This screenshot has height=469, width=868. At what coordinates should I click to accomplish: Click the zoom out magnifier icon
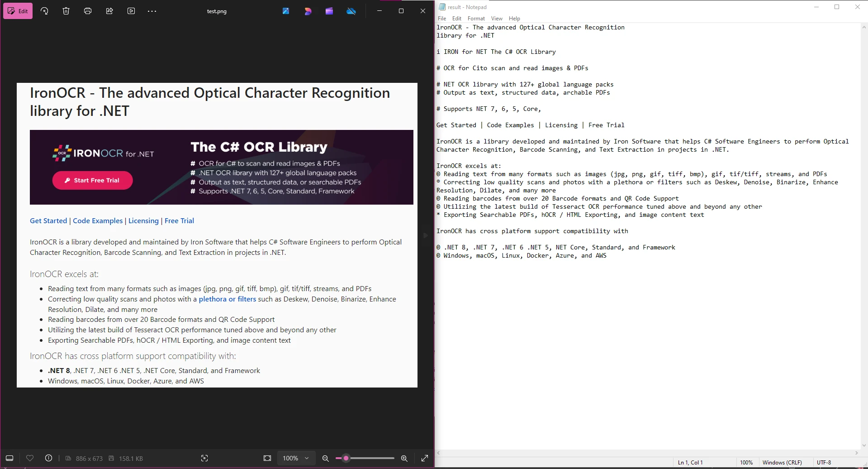tap(325, 458)
